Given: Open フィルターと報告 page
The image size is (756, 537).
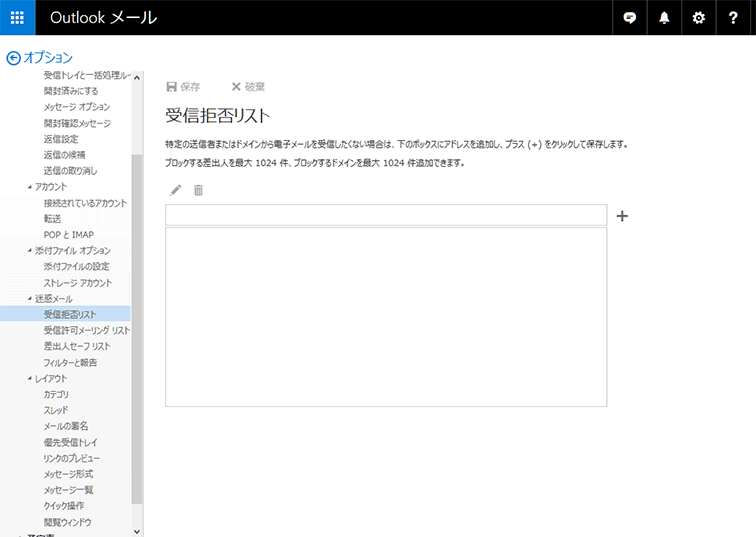Looking at the screenshot, I should click(70, 362).
